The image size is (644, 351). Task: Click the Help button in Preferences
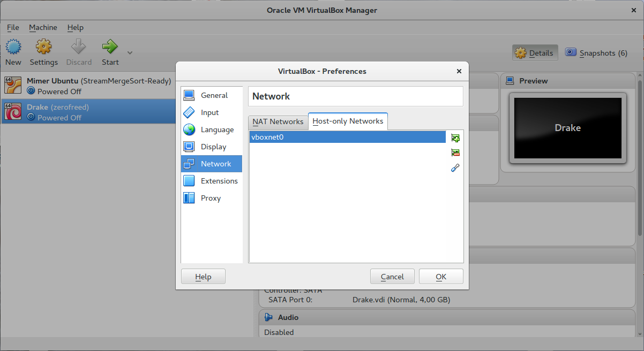click(x=203, y=277)
